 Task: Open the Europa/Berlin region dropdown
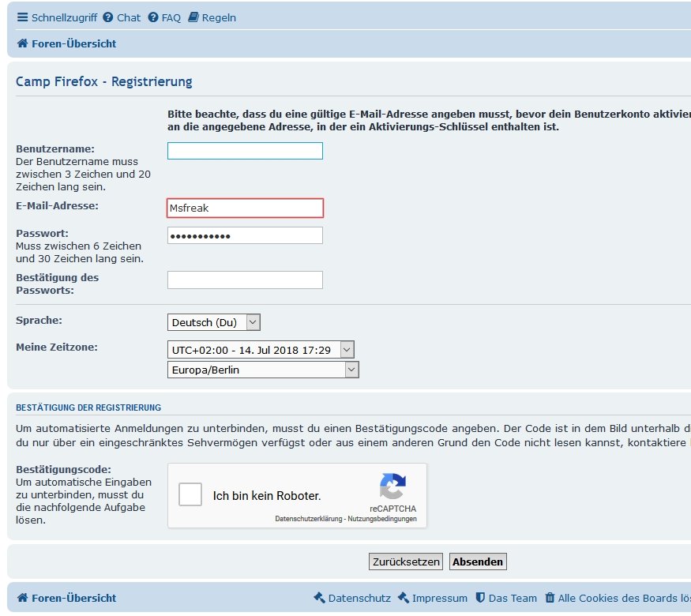point(263,370)
